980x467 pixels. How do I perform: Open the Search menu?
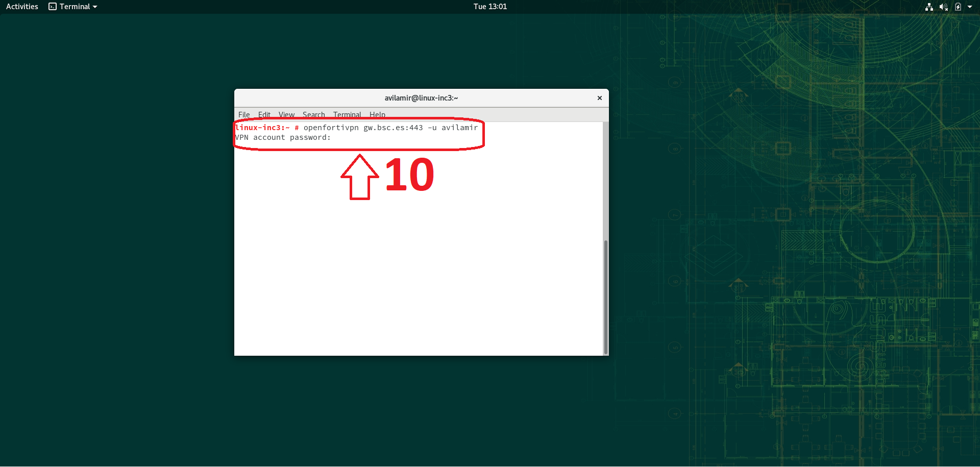(x=313, y=115)
